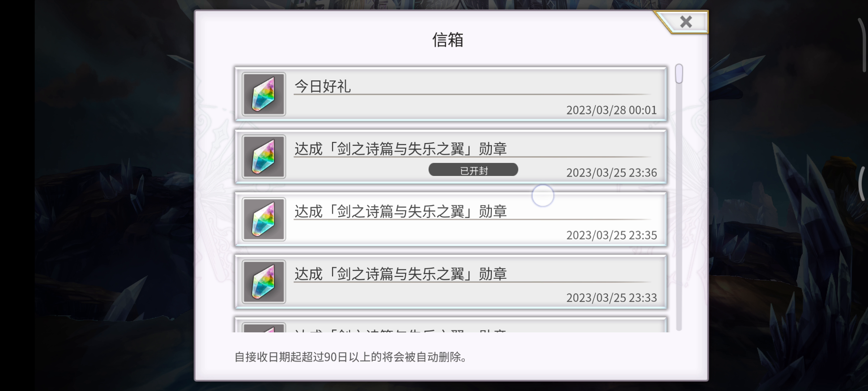Viewport: 868px width, 391px height.
Task: Open the medal mail title dated 23:33
Action: coord(401,274)
